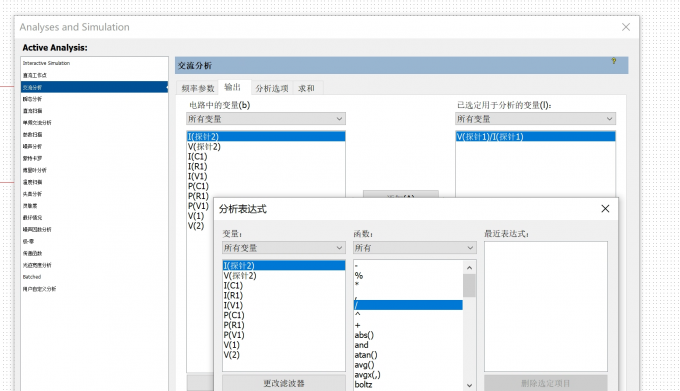The image size is (680, 391).
Task: Select I(探针2) in 电路中的变量 list
Action: point(266,137)
